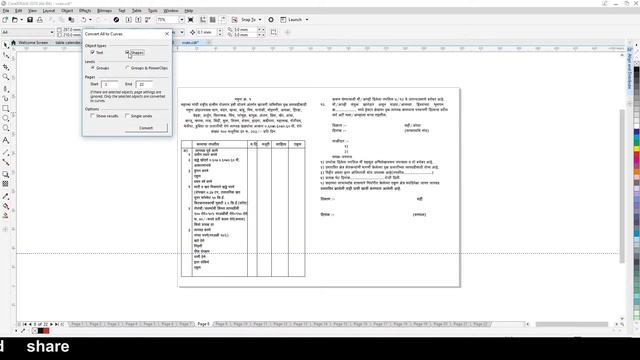This screenshot has width=640, height=360.
Task: Go to the previous page arrow
Action: coord(30,324)
